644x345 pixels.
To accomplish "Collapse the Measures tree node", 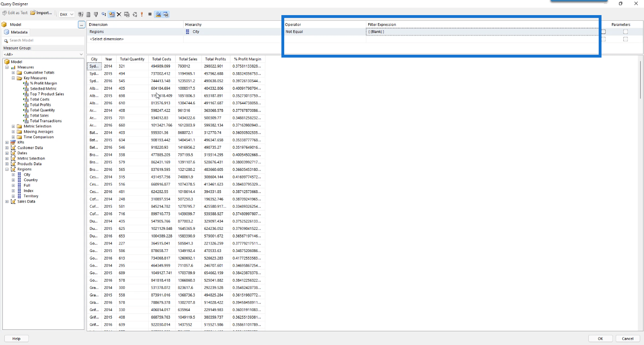I will pyautogui.click(x=7, y=67).
